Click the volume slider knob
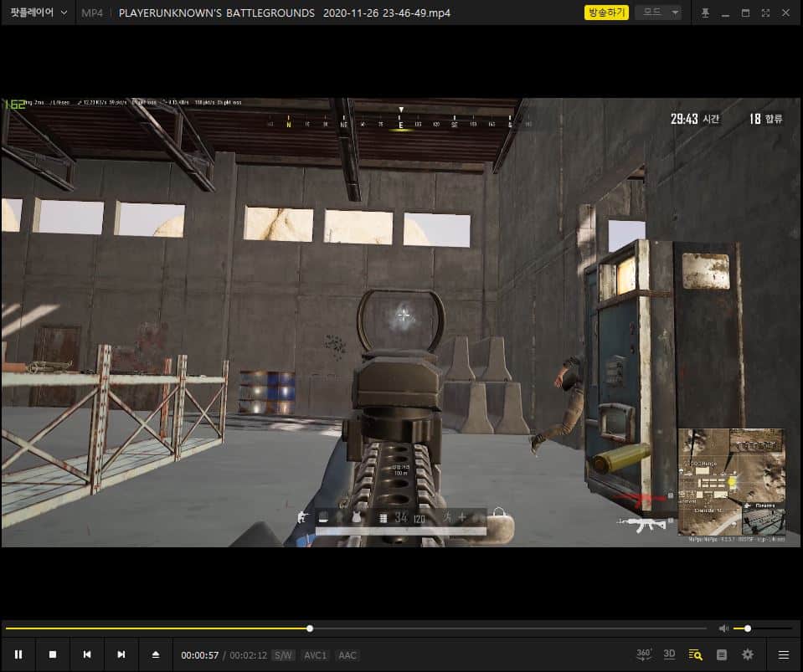The height and width of the screenshot is (672, 803). [748, 628]
